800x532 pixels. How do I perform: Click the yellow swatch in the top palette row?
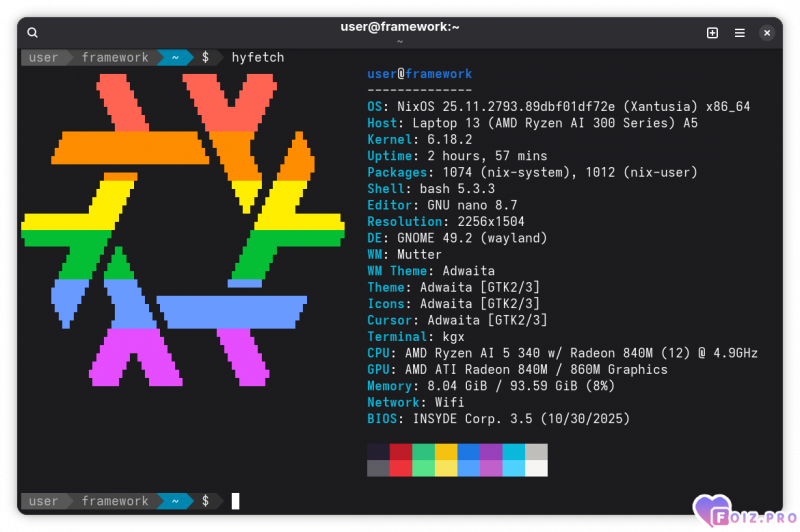(x=446, y=451)
